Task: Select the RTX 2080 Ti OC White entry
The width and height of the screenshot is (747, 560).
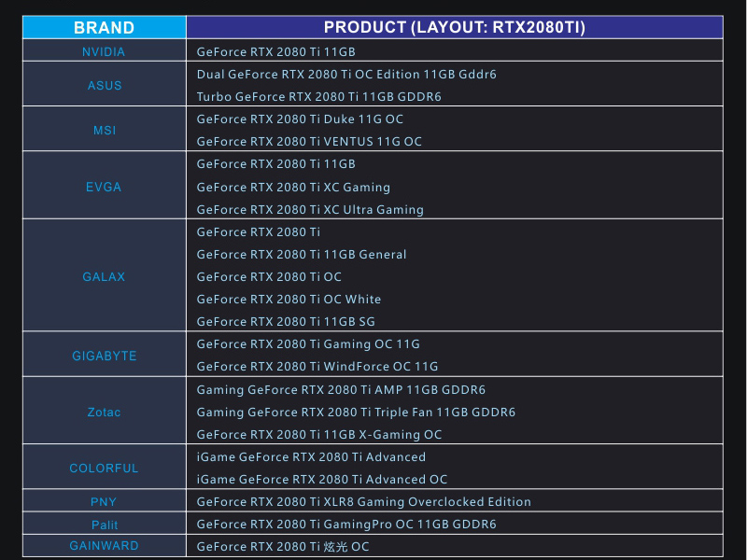Action: point(289,300)
